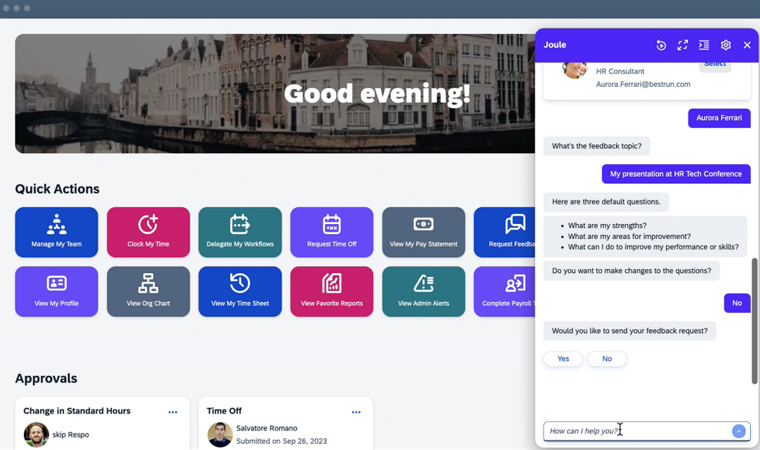Answer Yes to send feedback request

tap(563, 359)
